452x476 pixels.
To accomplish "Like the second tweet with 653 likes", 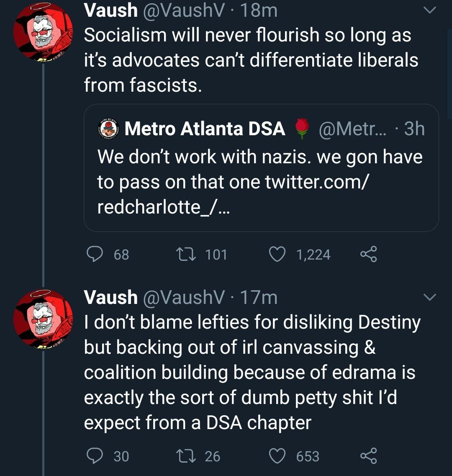I will pos(276,456).
